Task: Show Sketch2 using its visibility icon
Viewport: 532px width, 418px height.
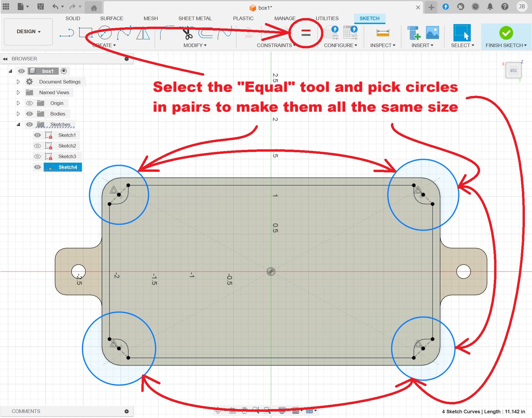Action: point(37,146)
